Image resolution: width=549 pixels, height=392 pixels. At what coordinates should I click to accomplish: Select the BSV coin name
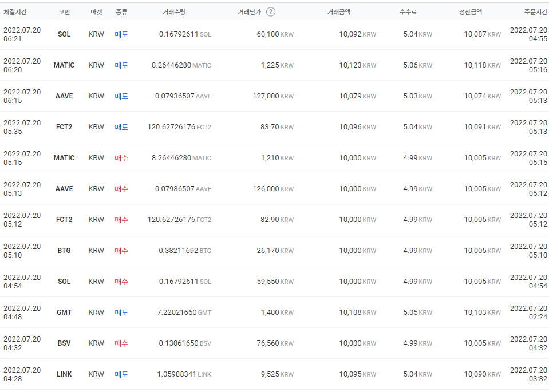[64, 343]
